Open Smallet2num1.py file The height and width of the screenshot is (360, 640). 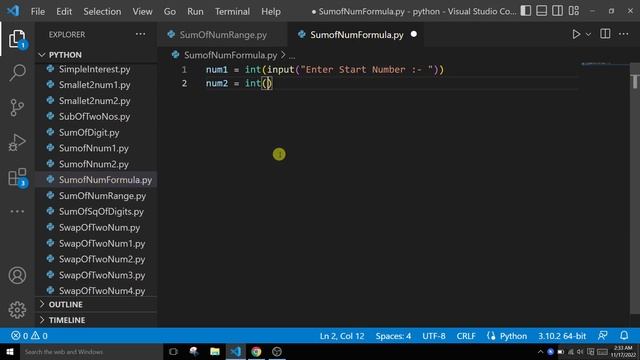94,85
